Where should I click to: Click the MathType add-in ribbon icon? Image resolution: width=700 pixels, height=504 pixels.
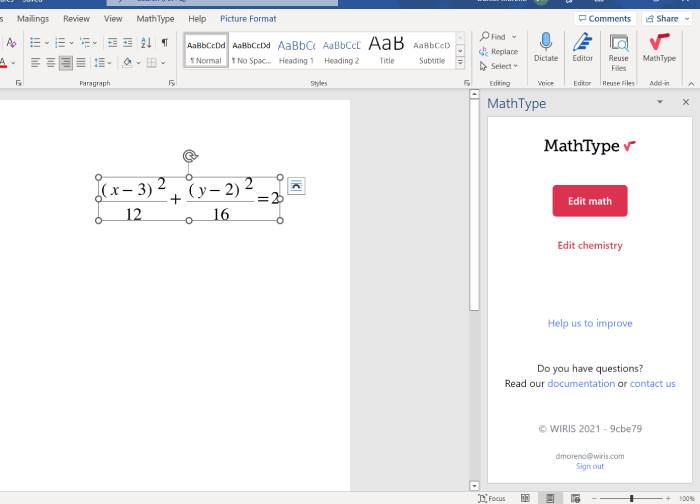659,47
